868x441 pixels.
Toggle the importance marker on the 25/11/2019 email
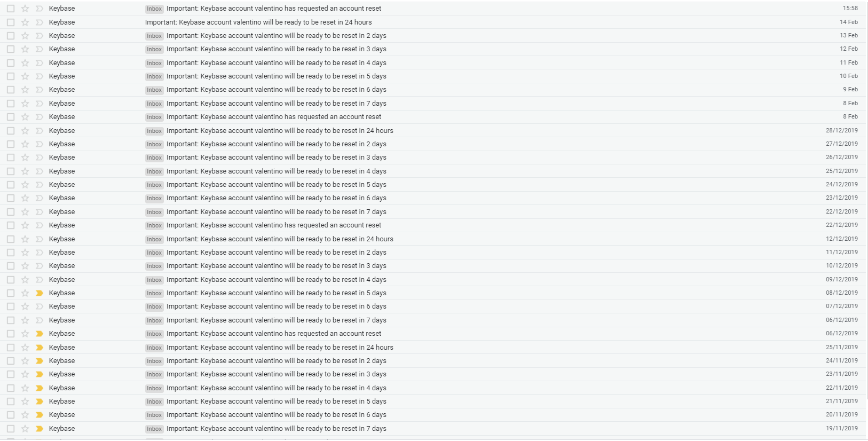pos(38,347)
